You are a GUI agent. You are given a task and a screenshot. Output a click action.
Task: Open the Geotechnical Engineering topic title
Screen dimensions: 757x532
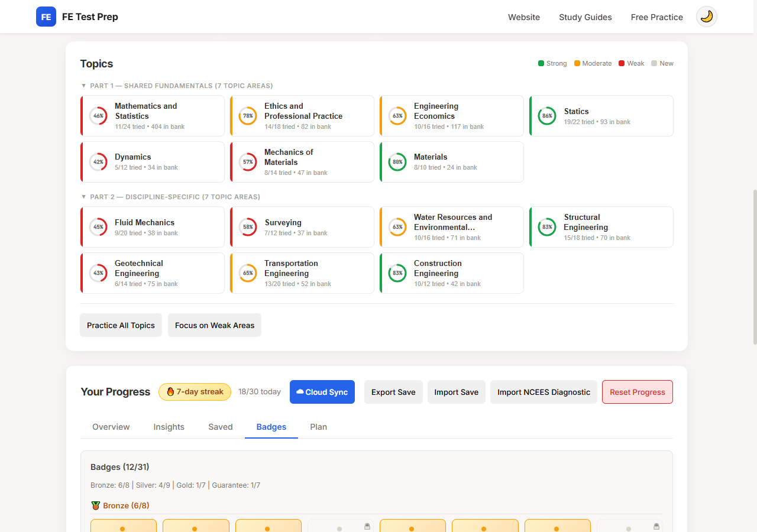click(x=139, y=268)
